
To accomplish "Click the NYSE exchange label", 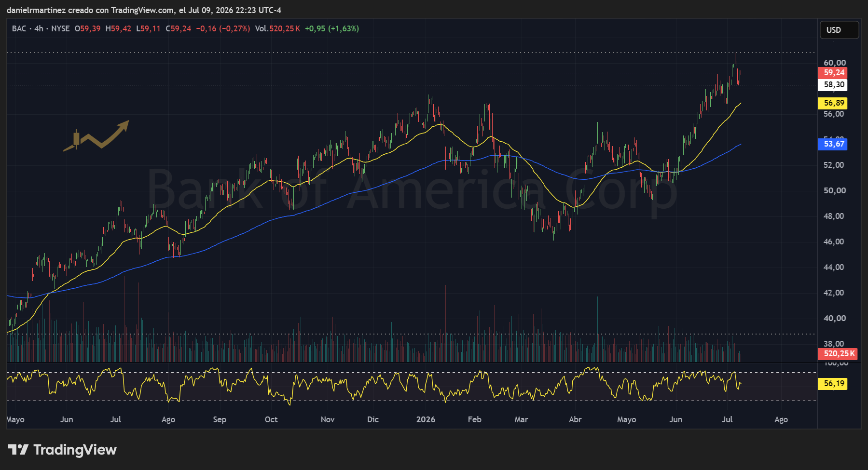I will point(60,28).
